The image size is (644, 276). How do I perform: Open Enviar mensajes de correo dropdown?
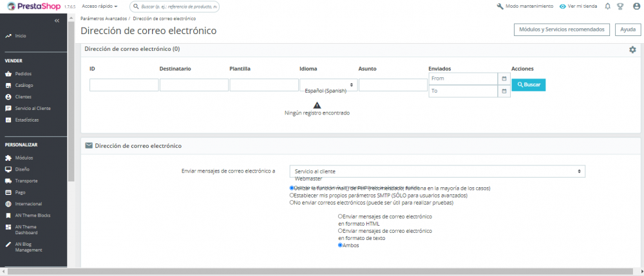tap(437, 171)
